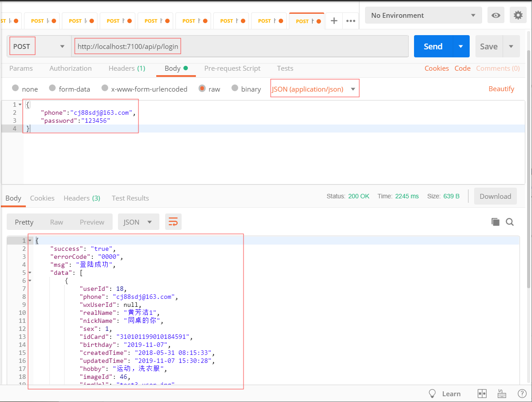532x402 pixels.
Task: Click the blue Send button
Action: coord(433,46)
